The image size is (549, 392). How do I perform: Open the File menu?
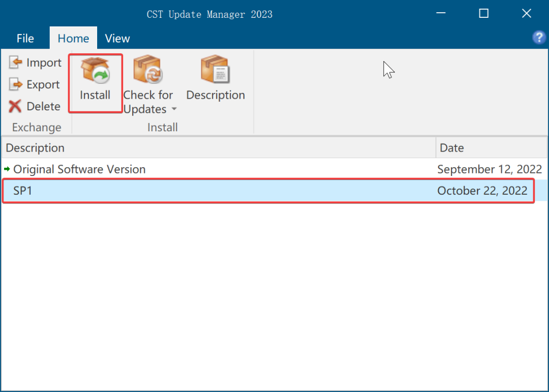tap(25, 38)
